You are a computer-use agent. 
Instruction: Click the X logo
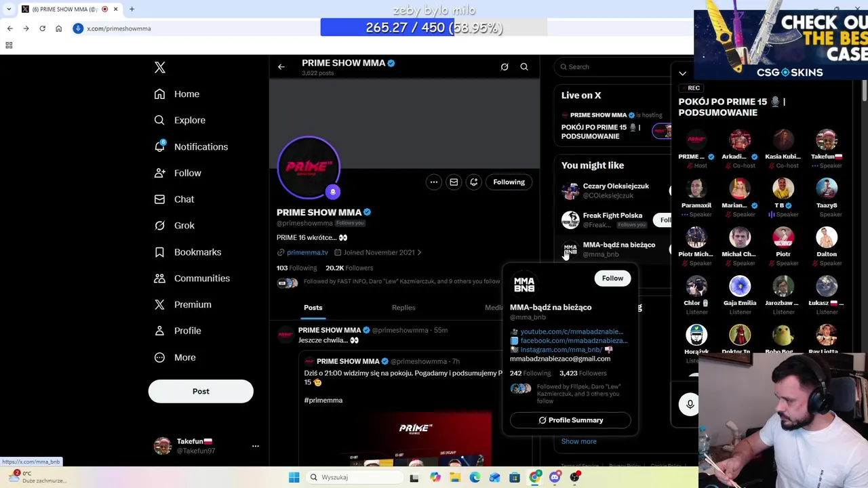[x=160, y=67]
